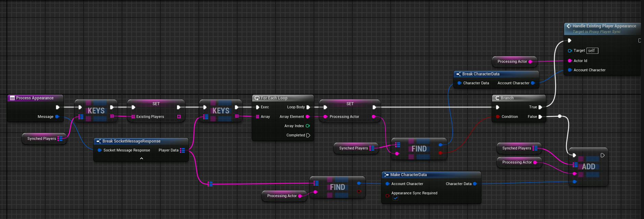Screen dimensions: 644x219
Task: Select the Handle Existing Player Appearance node header
Action: [603, 29]
